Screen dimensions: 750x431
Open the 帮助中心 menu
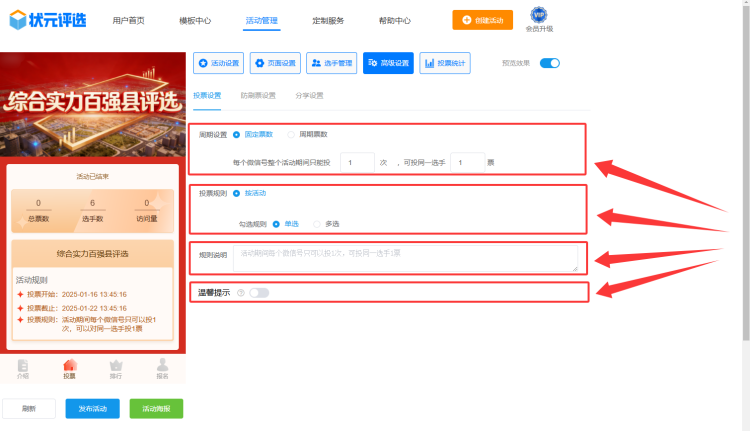tap(395, 21)
